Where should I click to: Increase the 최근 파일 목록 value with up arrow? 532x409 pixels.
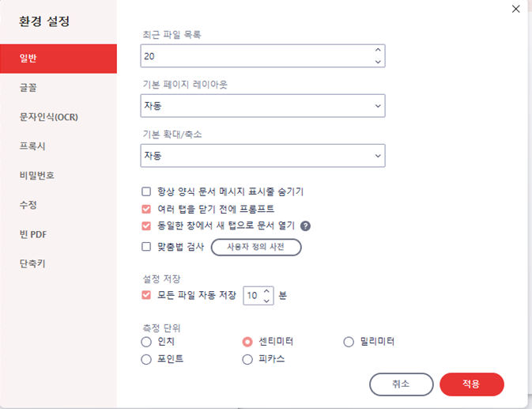[378, 50]
